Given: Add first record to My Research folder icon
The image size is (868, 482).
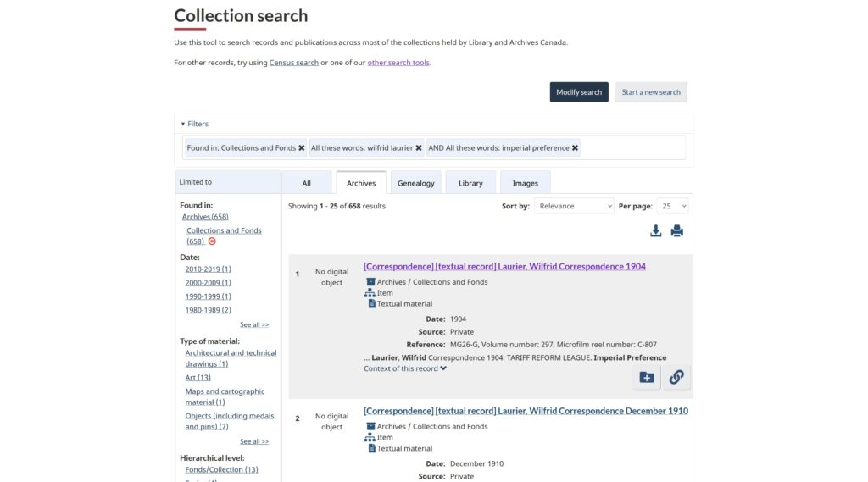Looking at the screenshot, I should pos(647,378).
